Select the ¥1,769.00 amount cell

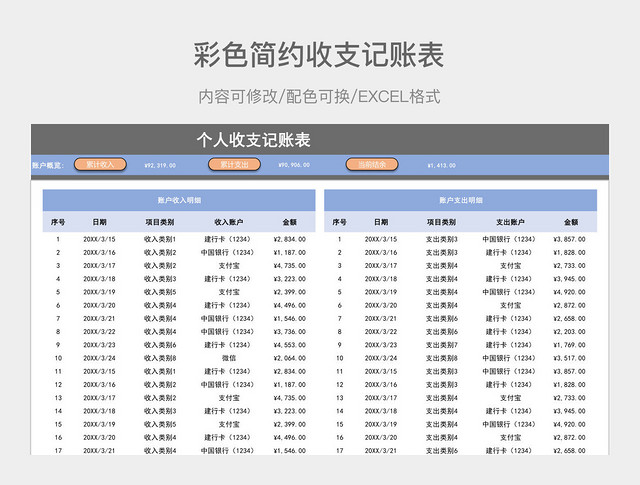pos(569,345)
